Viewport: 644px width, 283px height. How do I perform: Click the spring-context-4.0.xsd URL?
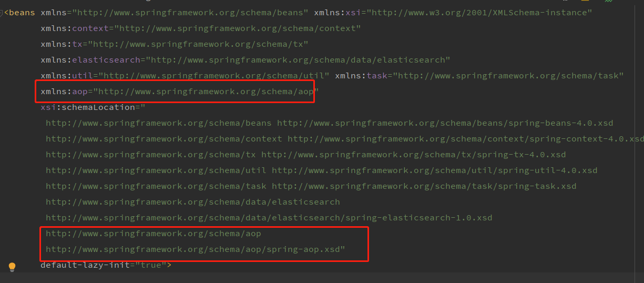[465, 139]
